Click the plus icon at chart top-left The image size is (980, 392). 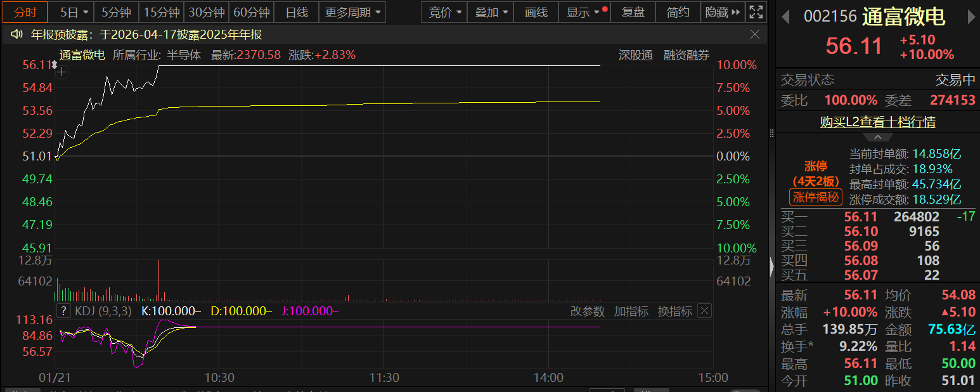pos(61,72)
